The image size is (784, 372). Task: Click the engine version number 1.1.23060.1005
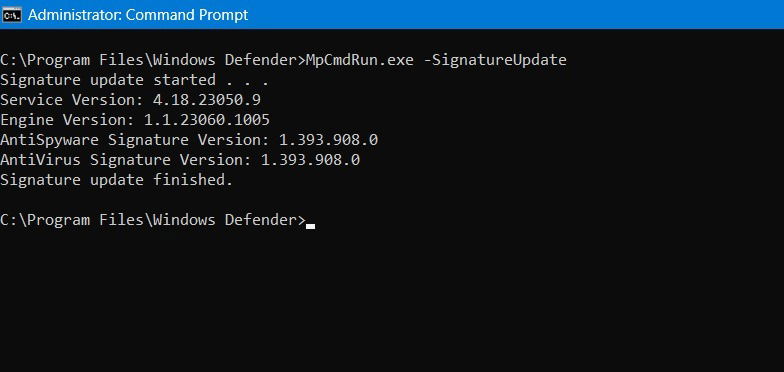207,120
